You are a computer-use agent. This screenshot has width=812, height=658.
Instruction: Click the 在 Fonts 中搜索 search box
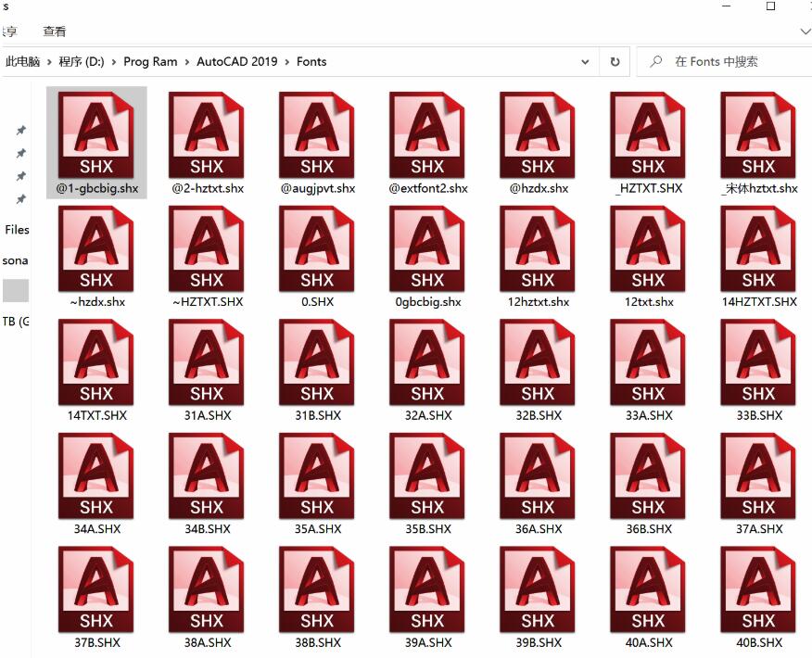tap(725, 62)
